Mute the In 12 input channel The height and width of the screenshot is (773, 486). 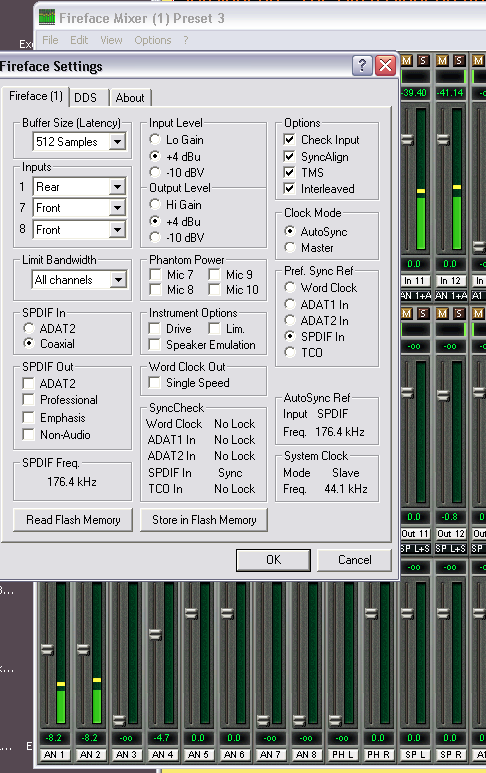click(443, 60)
